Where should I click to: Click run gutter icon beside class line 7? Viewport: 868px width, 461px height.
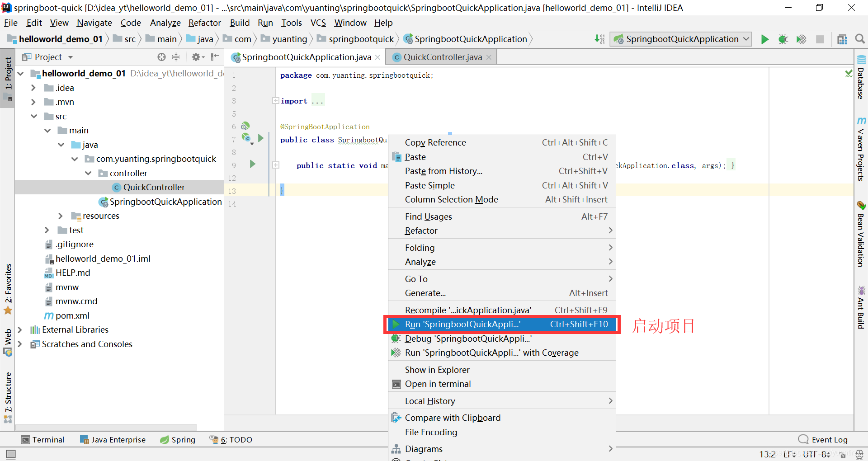pos(260,138)
